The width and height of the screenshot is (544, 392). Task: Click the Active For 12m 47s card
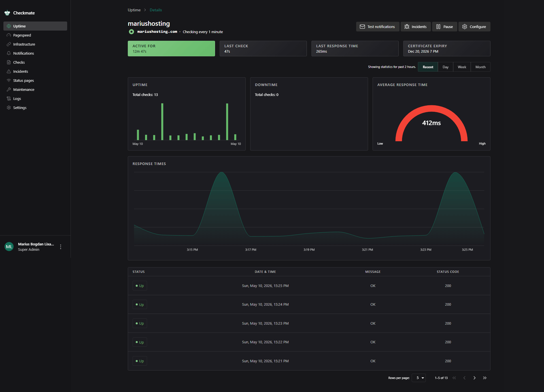coord(171,48)
